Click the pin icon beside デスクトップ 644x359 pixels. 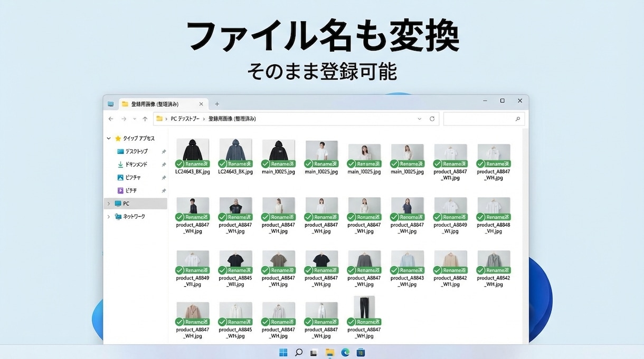[164, 152]
